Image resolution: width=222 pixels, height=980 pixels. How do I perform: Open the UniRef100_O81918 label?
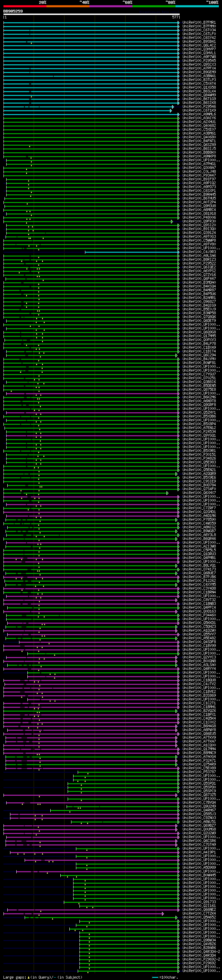199,214
